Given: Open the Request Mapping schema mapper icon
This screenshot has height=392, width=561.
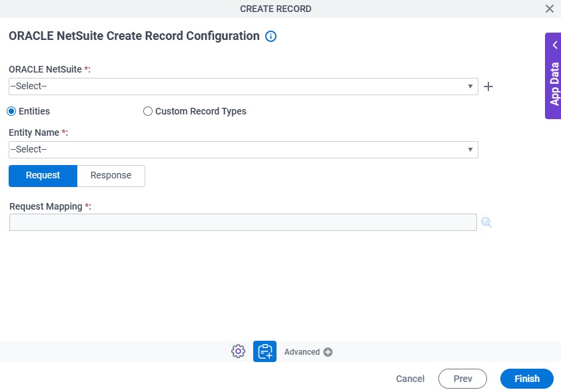Looking at the screenshot, I should (486, 222).
